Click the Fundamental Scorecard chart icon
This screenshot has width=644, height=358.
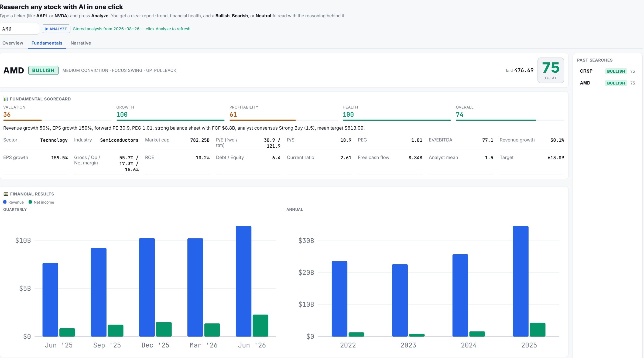6,99
